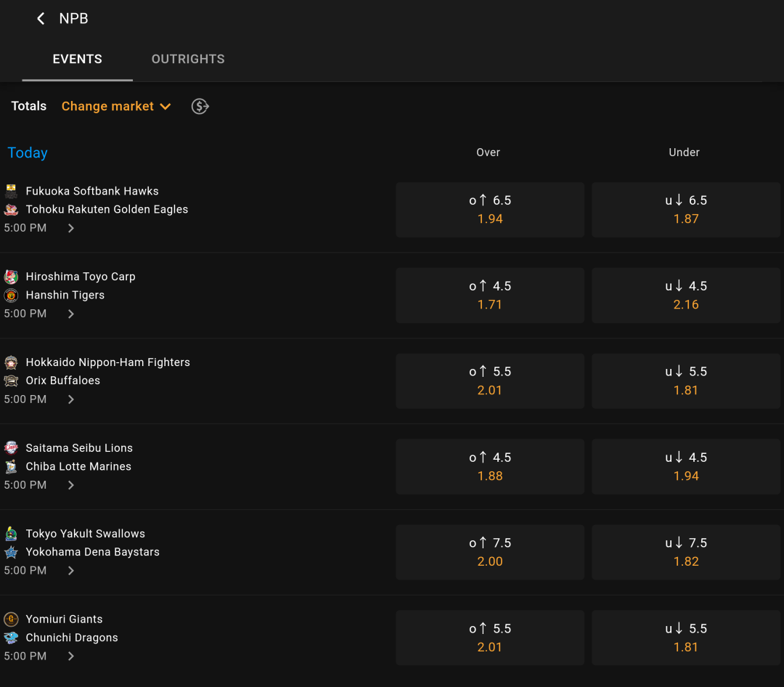The height and width of the screenshot is (687, 784).
Task: Click the cash out dollar icon
Action: tap(200, 106)
